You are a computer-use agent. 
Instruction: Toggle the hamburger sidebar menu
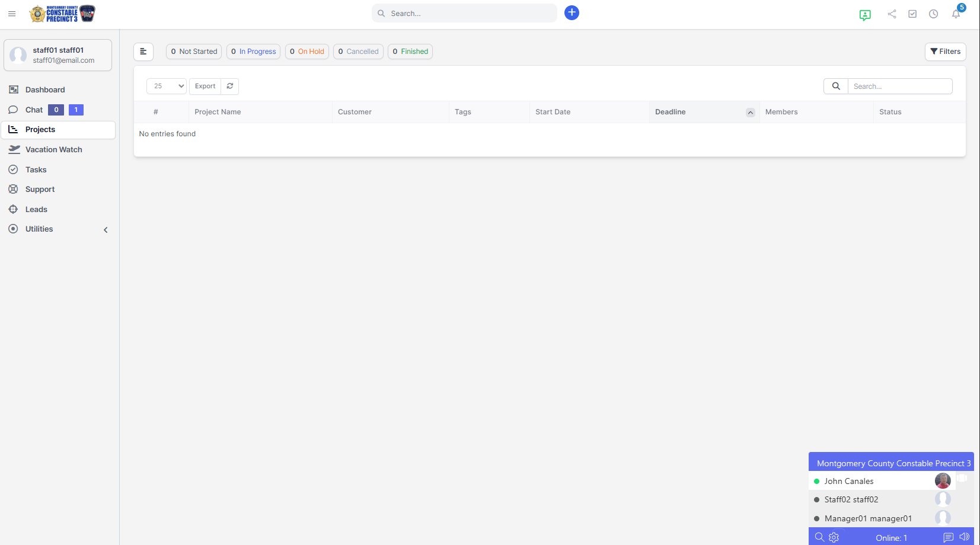click(x=12, y=14)
